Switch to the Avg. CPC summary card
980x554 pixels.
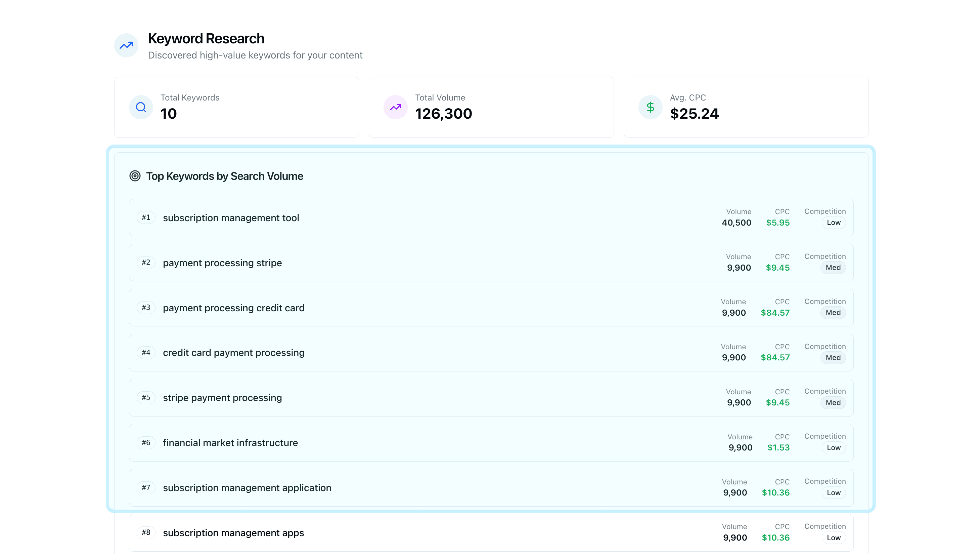tap(746, 107)
